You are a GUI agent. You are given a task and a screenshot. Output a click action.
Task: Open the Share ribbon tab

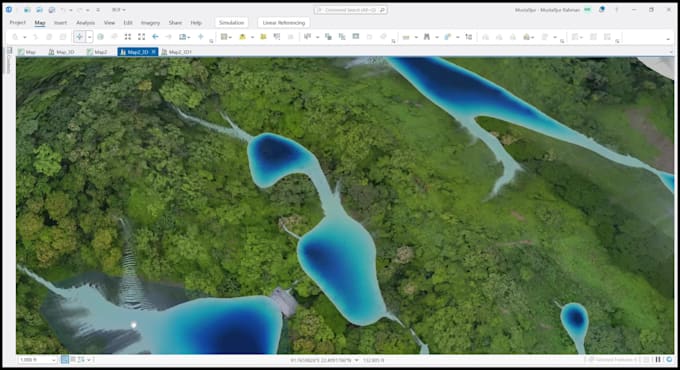(x=175, y=23)
